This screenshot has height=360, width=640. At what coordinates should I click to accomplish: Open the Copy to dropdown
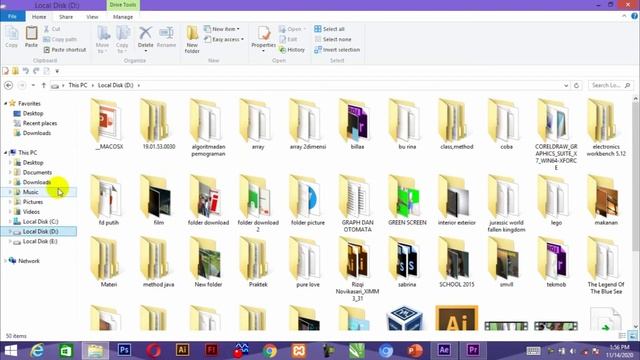pos(122,39)
